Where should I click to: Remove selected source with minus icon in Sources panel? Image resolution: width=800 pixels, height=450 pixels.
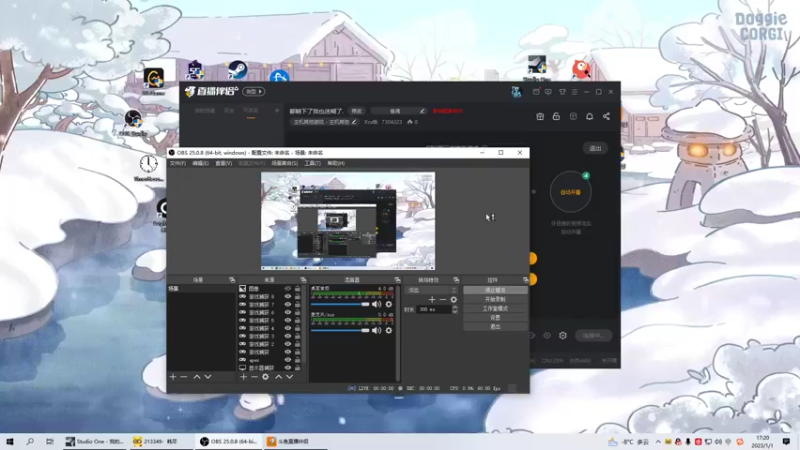pos(254,377)
